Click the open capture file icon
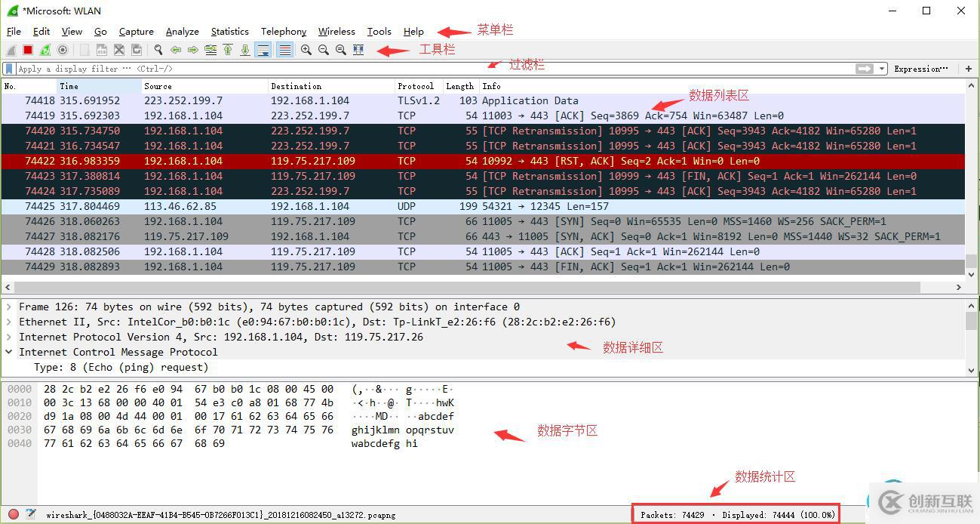The height and width of the screenshot is (524, 980). (84, 50)
